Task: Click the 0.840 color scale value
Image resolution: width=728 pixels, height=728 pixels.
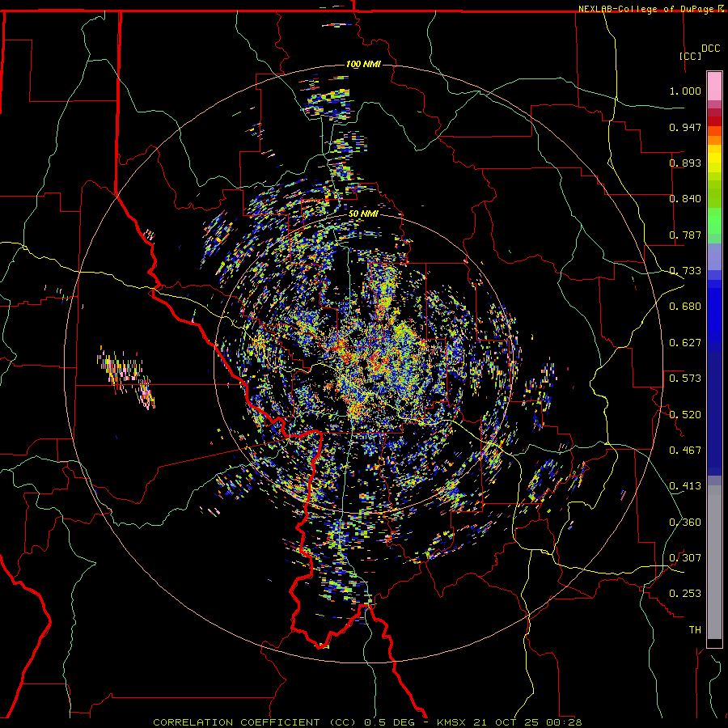Action: (685, 199)
